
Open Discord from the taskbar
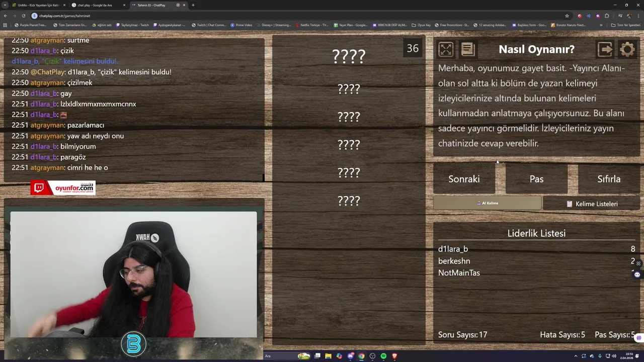351,356
